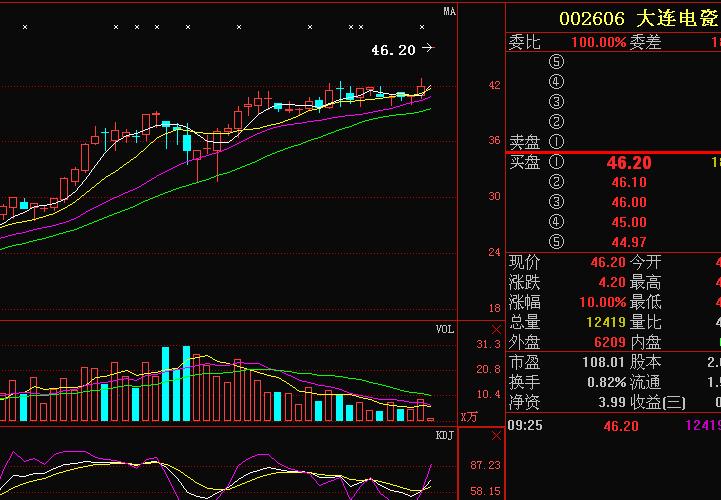Click the bold 46.20 price in 买盘 ① row

click(x=629, y=162)
